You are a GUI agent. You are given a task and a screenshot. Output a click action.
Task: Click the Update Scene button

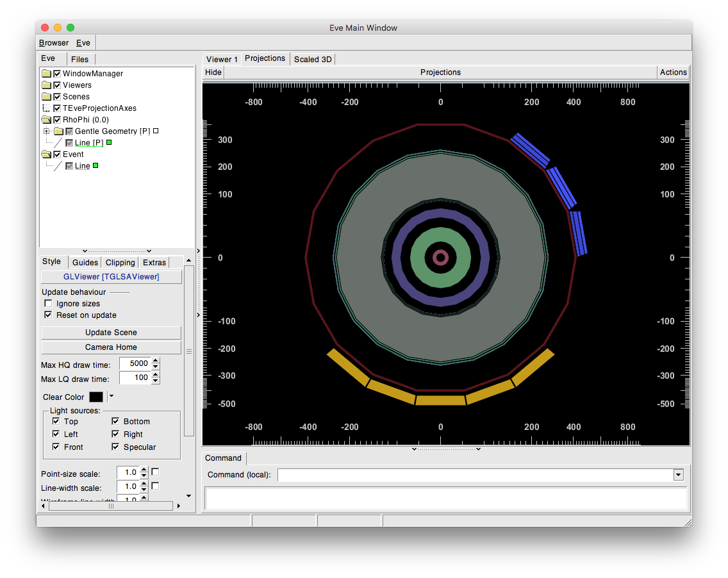coord(111,332)
